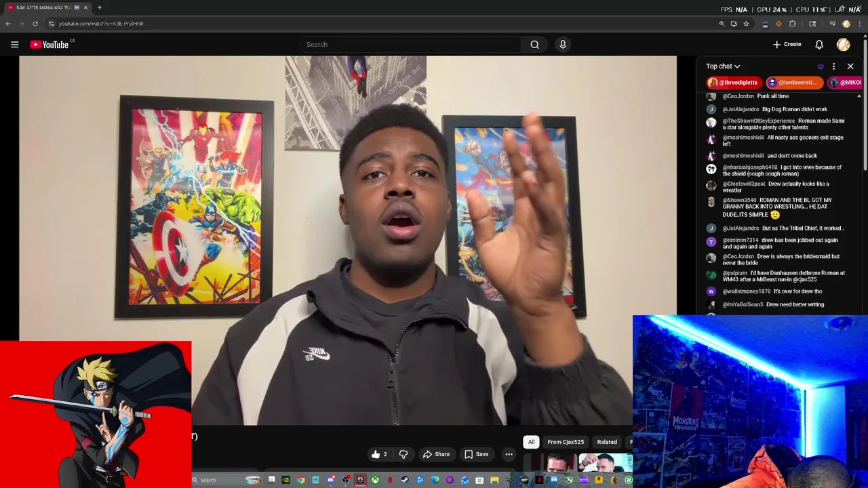This screenshot has width=868, height=488.
Task: Open Microsoft Store from taskbar
Action: click(x=479, y=480)
